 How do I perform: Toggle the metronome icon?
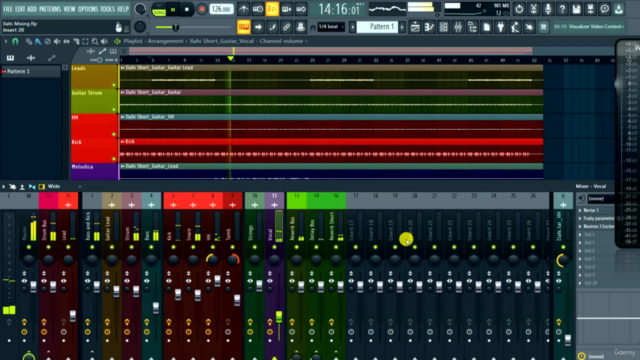click(x=244, y=9)
